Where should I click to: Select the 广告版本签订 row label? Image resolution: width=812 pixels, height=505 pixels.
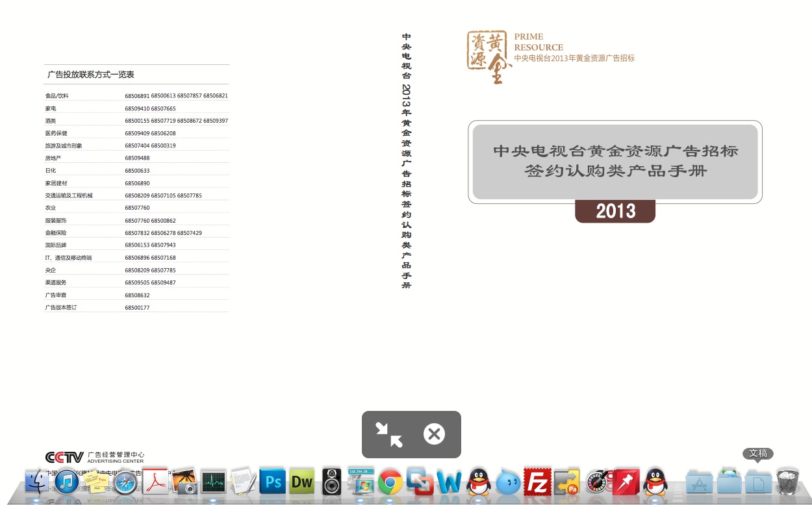61,308
